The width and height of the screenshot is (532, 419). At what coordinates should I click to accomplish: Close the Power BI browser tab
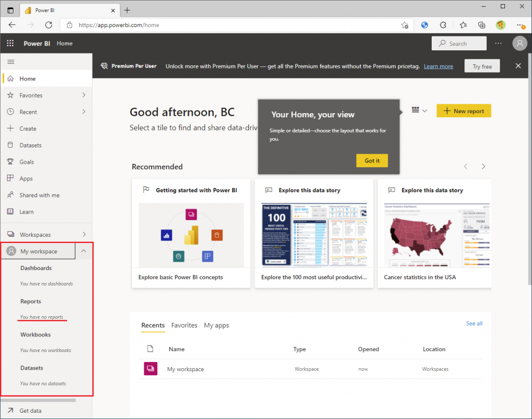(x=113, y=10)
